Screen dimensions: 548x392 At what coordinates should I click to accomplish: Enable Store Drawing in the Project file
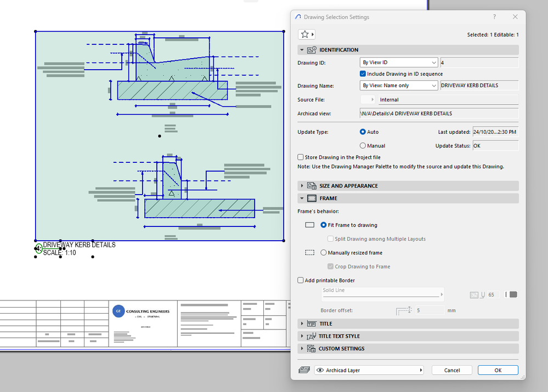click(301, 157)
